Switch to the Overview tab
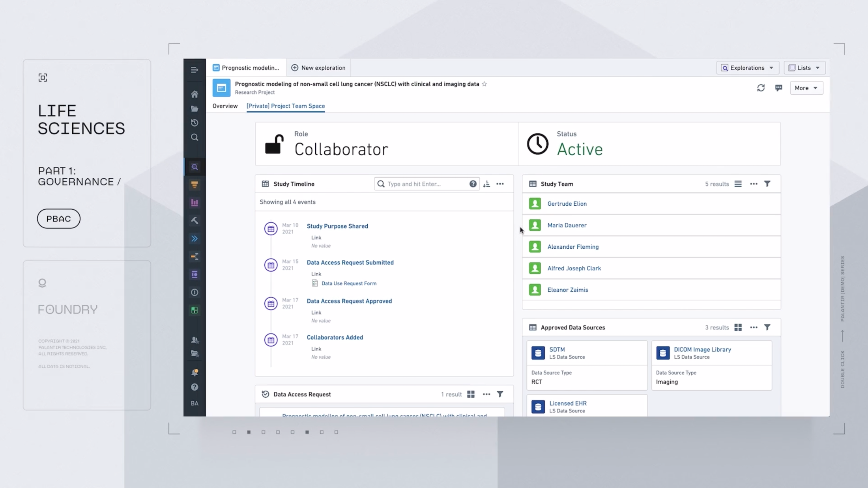 tap(225, 106)
